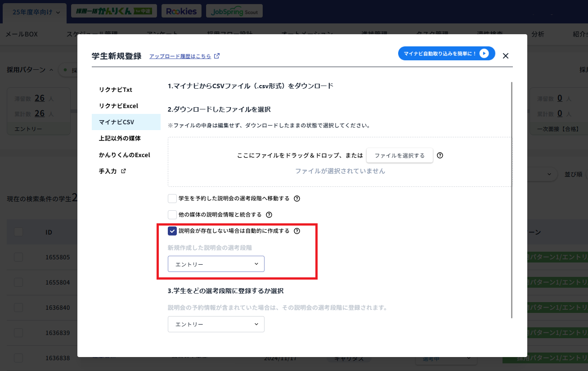Click the help icon beside 学生を予約した説明会 checkbox
The width and height of the screenshot is (588, 371).
296,198
